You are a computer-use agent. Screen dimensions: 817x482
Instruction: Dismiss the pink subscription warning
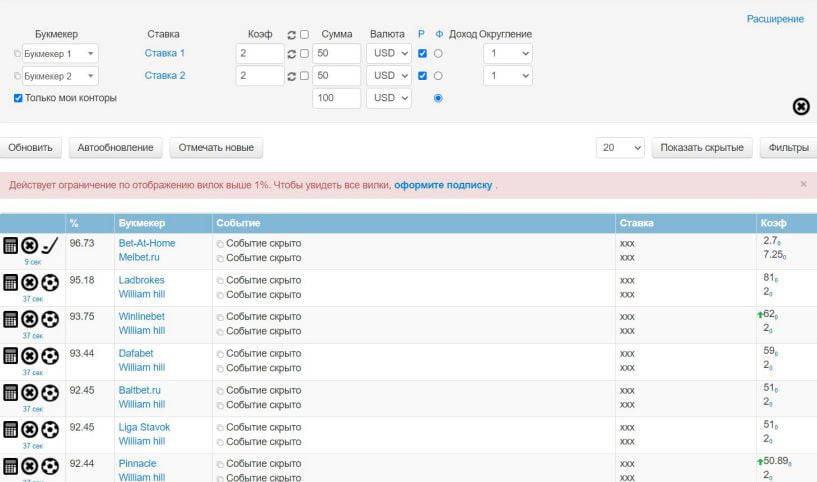[x=803, y=184]
